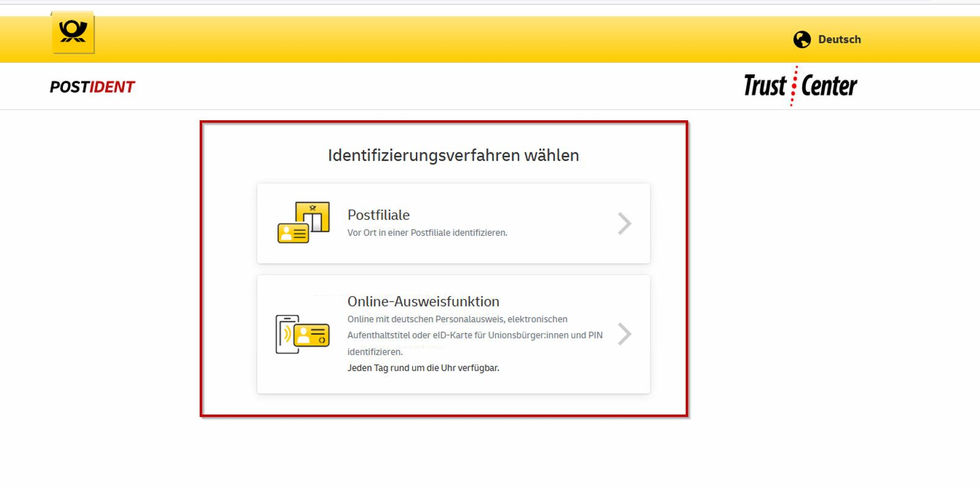Click the 'Identifizierungsverfahren wählen' heading
This screenshot has height=489, width=980.
tap(453, 156)
